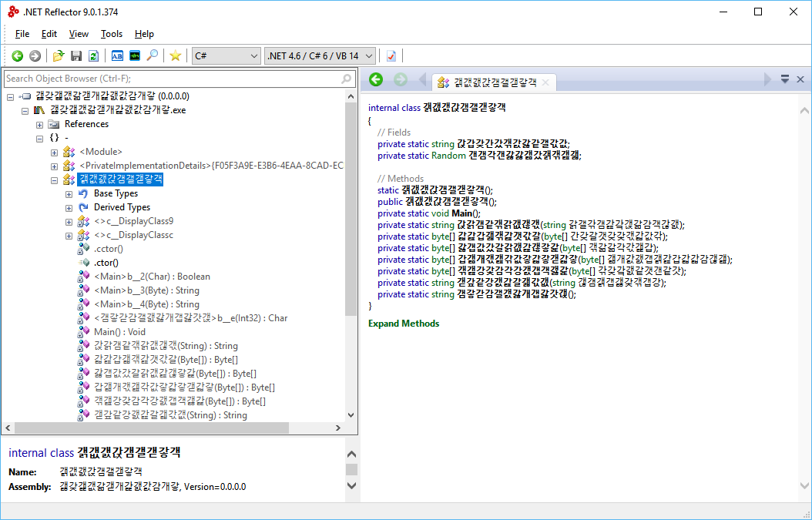
Task: Expand the PrivateImplementationDetails node
Action: [x=55, y=166]
